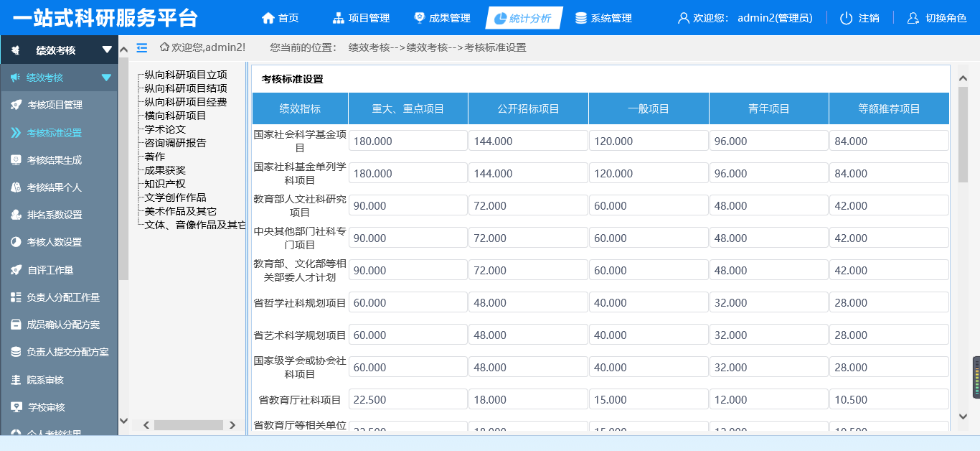The image size is (980, 451).
Task: Click the double-arrow icon for 考核标准设置
Action: [x=16, y=132]
